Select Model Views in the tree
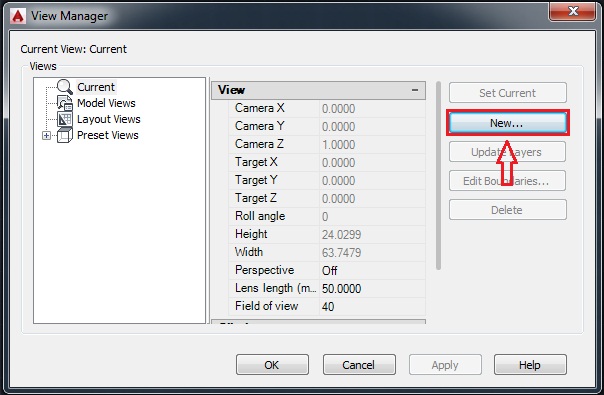The width and height of the screenshot is (604, 395). pyautogui.click(x=106, y=103)
